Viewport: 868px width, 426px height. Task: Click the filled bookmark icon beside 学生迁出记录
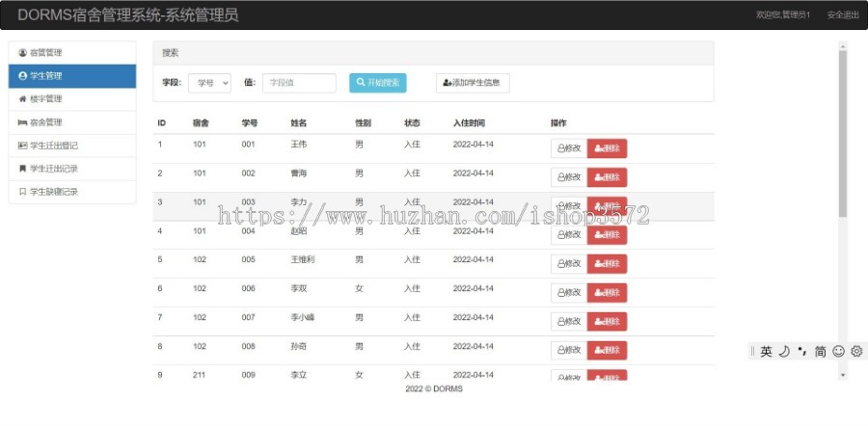(23, 169)
